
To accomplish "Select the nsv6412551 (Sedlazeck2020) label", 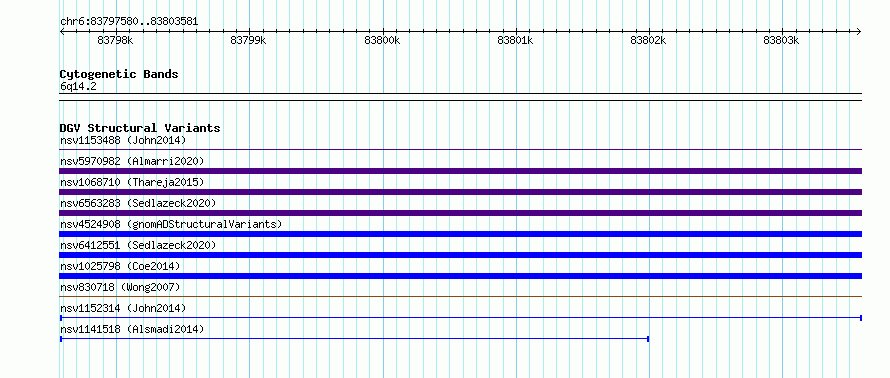I will point(138,245).
